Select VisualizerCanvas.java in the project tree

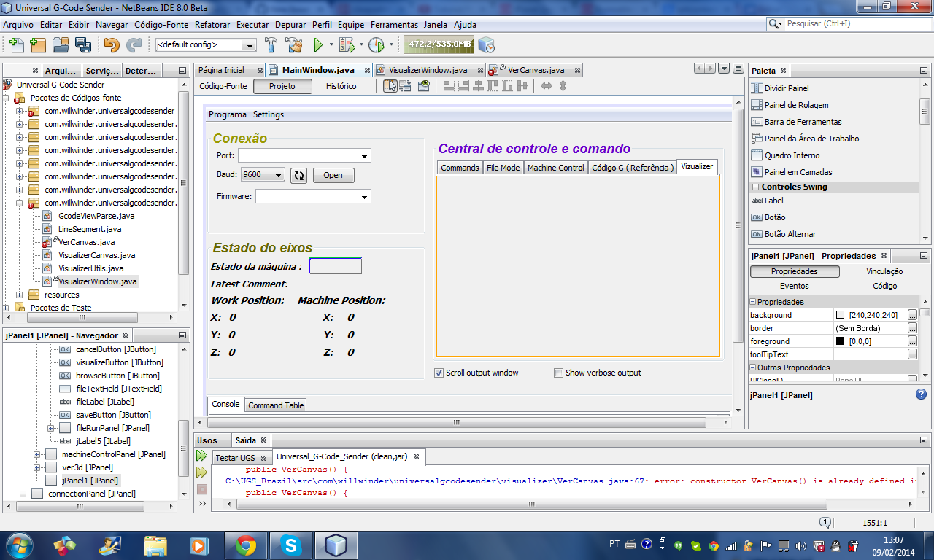[96, 255]
